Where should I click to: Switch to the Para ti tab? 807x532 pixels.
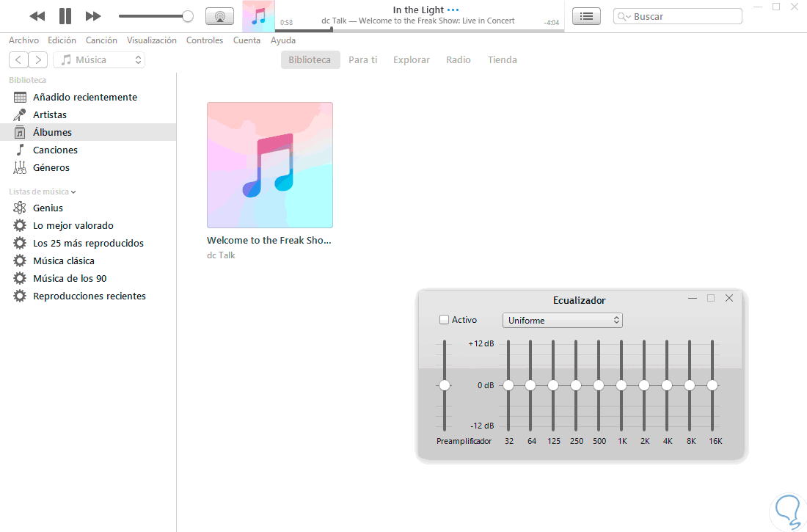[363, 59]
